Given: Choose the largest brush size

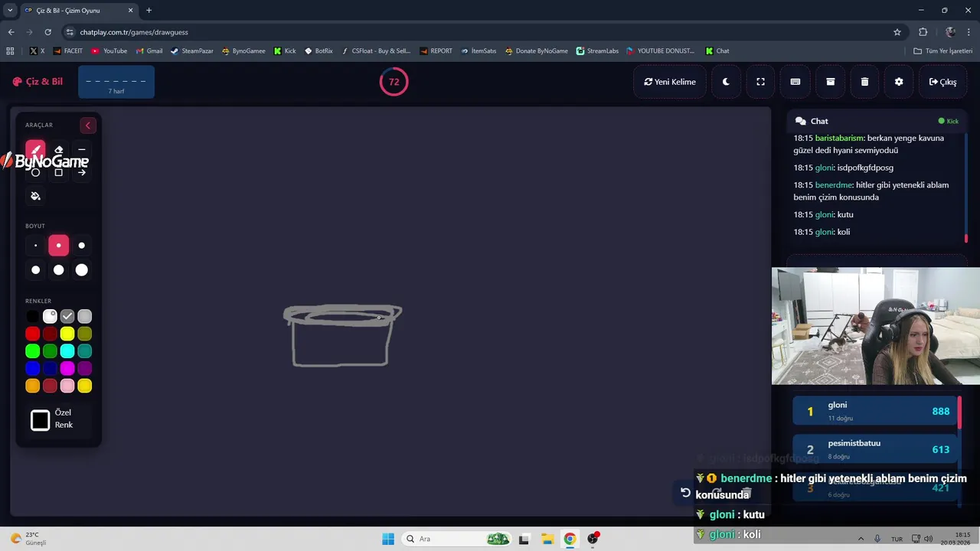Looking at the screenshot, I should click(82, 270).
